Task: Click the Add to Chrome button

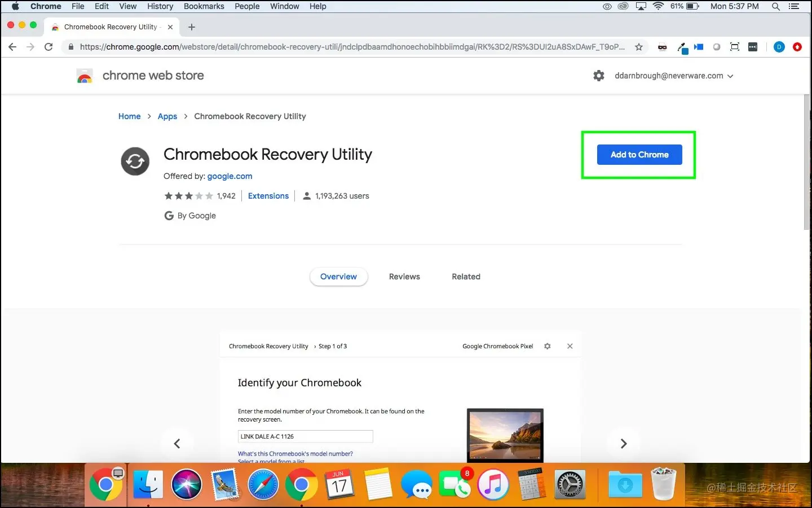Action: pyautogui.click(x=639, y=155)
